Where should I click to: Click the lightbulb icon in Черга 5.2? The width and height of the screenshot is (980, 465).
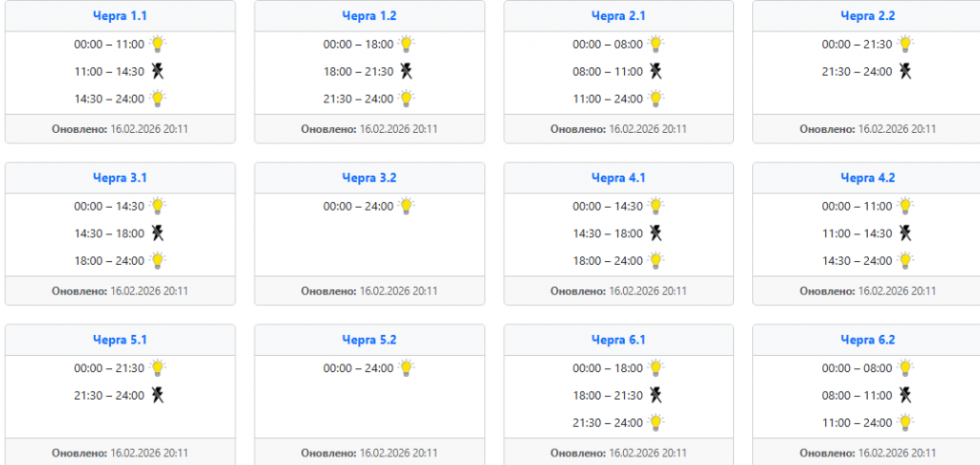(x=407, y=367)
